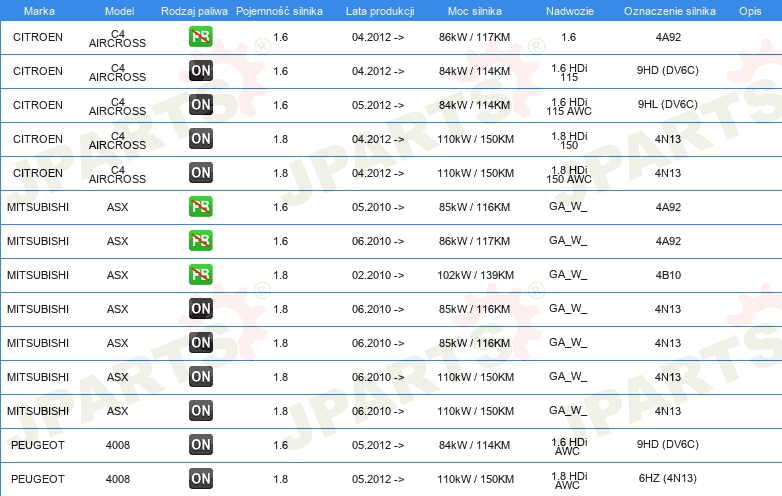782x496 pixels.
Task: Click the 1.8 HDi 150 AWC body cell
Action: (569, 174)
